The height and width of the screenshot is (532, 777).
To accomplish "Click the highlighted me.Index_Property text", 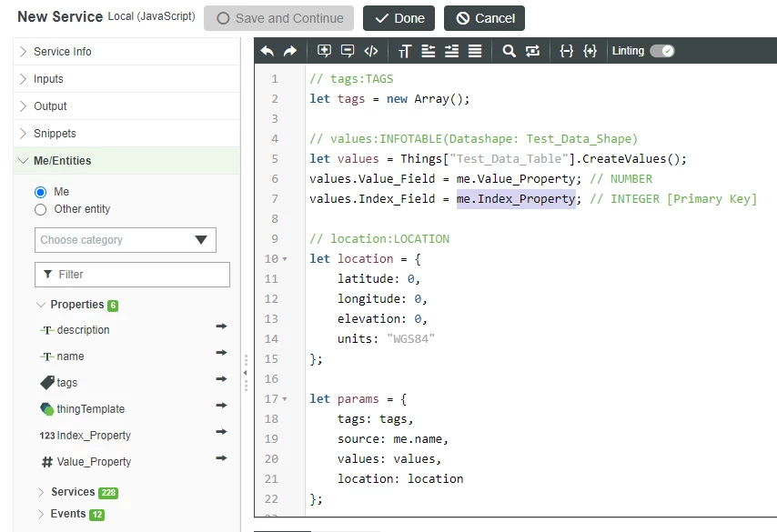I will (x=516, y=198).
